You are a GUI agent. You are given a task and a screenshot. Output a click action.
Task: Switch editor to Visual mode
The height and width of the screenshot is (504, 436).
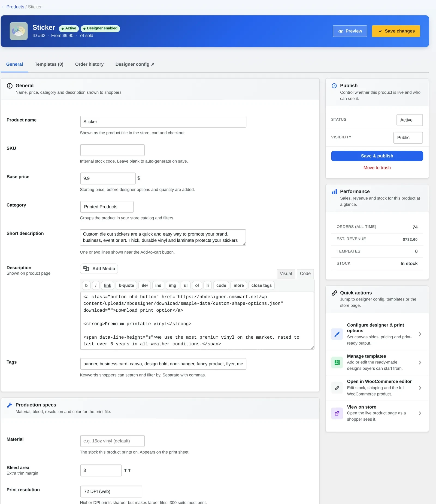tap(286, 274)
